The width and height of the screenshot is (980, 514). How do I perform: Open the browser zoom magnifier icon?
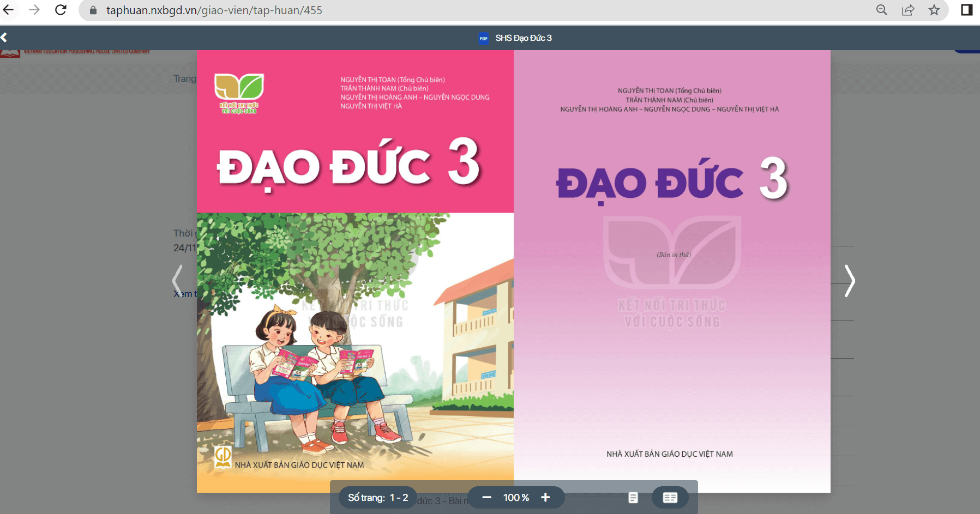[882, 10]
